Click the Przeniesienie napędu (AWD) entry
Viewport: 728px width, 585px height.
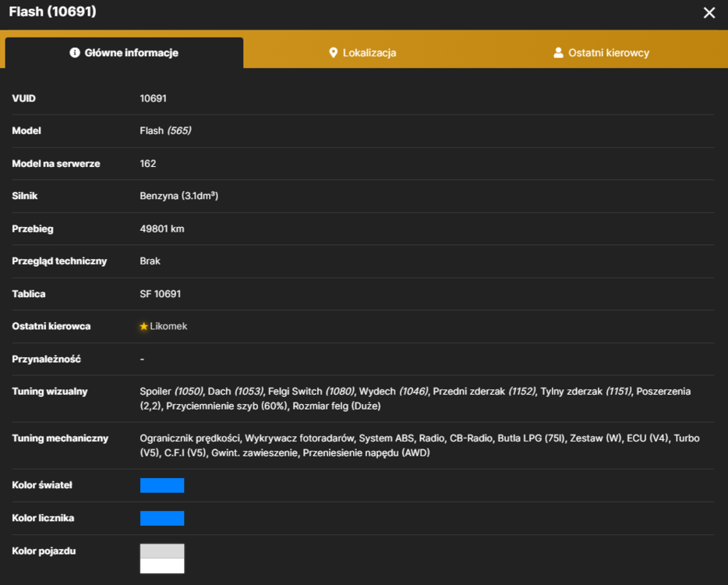(x=366, y=452)
